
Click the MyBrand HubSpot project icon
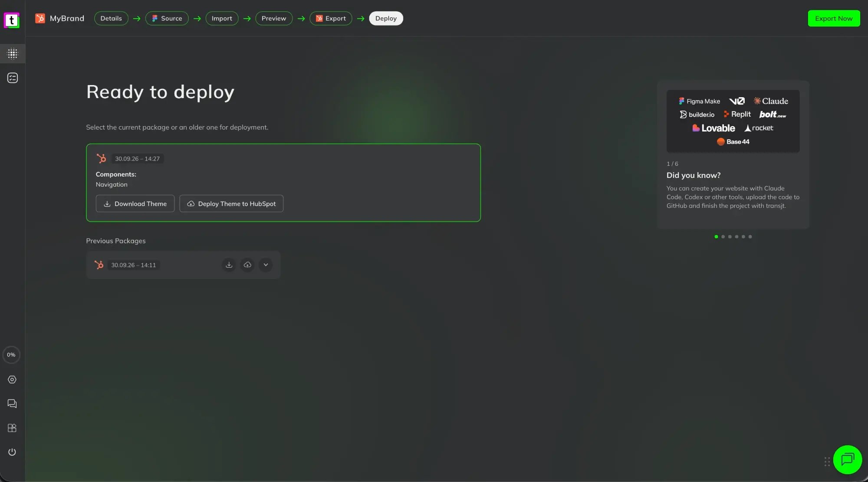click(x=40, y=18)
